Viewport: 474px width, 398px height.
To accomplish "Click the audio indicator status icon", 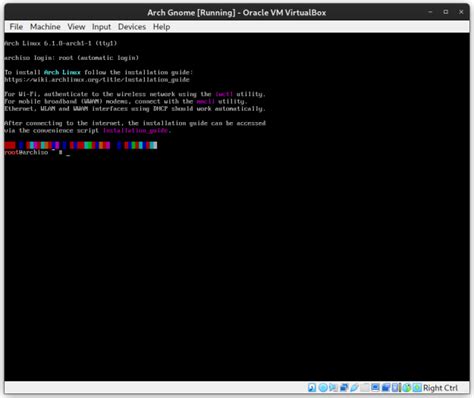I will click(x=333, y=388).
